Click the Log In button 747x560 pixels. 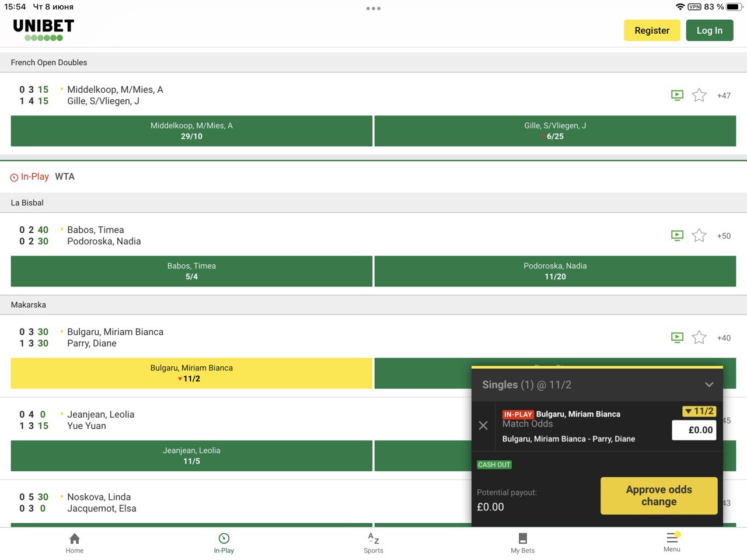[x=710, y=30]
